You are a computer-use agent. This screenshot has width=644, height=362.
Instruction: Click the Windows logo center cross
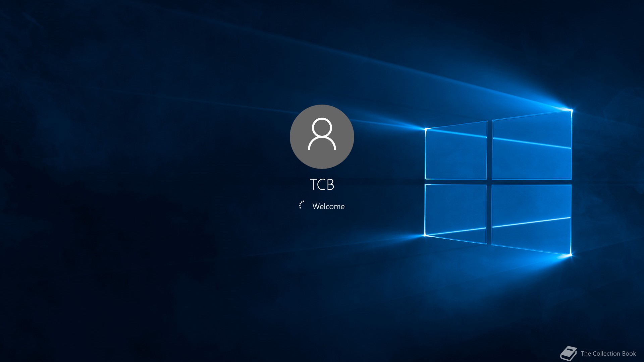click(x=489, y=182)
